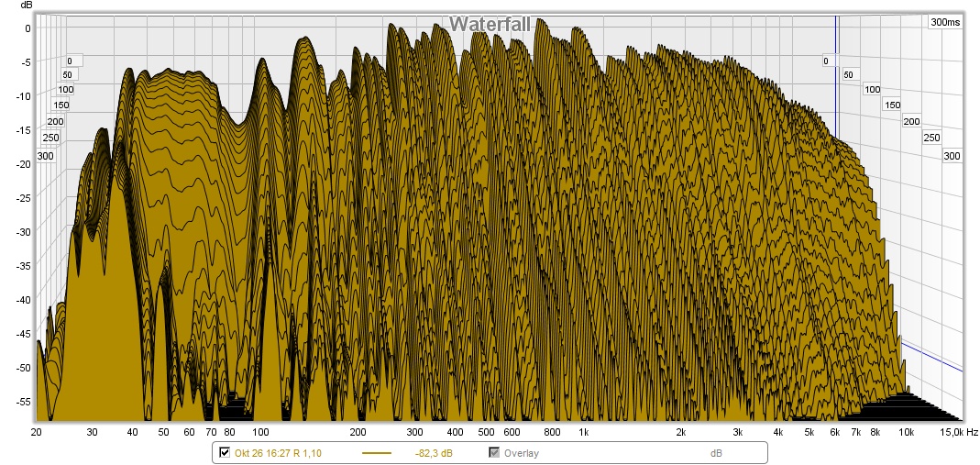Click the -55 dB level axis label

(x=24, y=401)
